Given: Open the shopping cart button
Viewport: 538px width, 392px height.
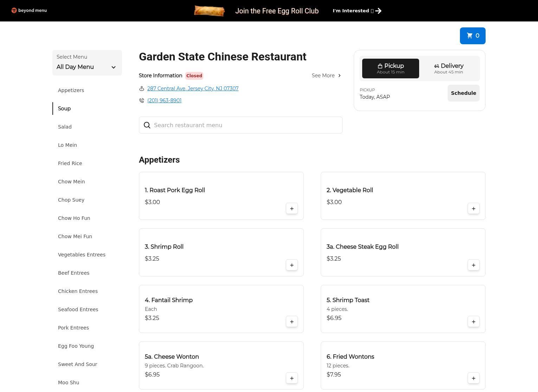Looking at the screenshot, I should pyautogui.click(x=472, y=36).
